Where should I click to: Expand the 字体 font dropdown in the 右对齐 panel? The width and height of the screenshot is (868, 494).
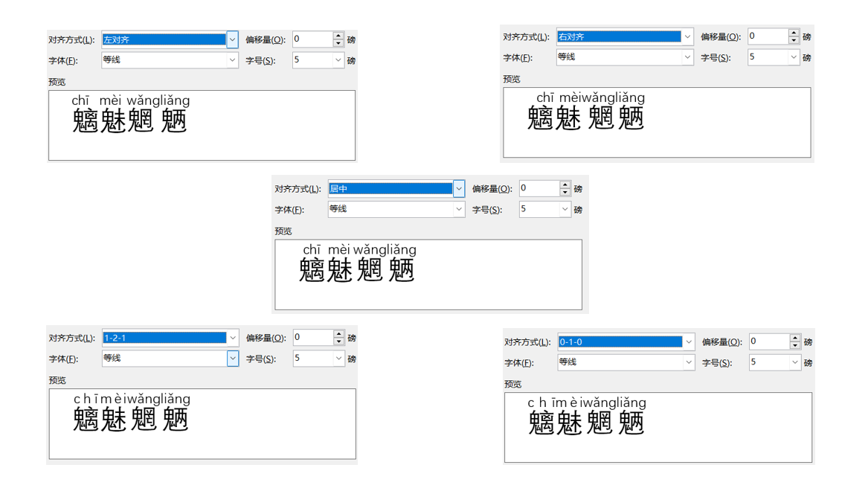pyautogui.click(x=687, y=57)
